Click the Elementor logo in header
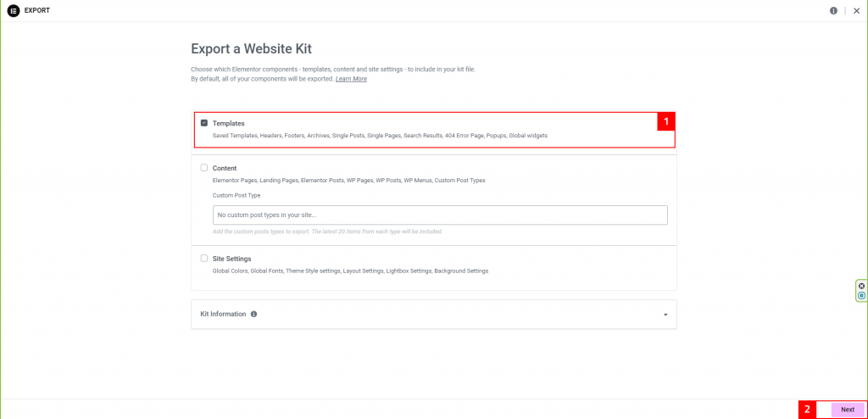Image resolution: width=868 pixels, height=419 pixels. coord(14,10)
